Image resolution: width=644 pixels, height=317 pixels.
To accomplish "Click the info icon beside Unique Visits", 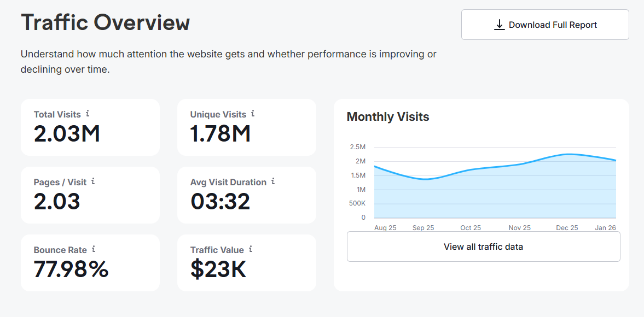I will [x=253, y=114].
